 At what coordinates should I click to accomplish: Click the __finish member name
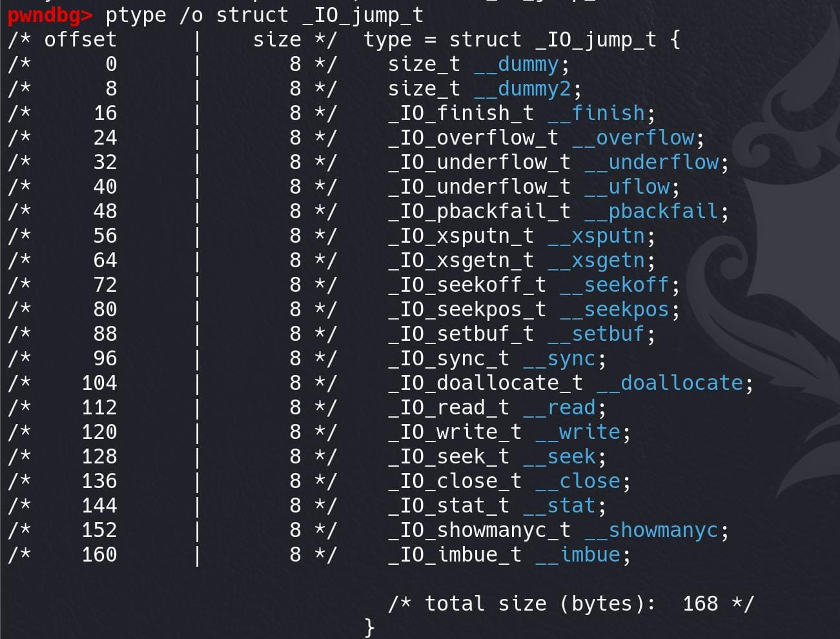pyautogui.click(x=596, y=114)
